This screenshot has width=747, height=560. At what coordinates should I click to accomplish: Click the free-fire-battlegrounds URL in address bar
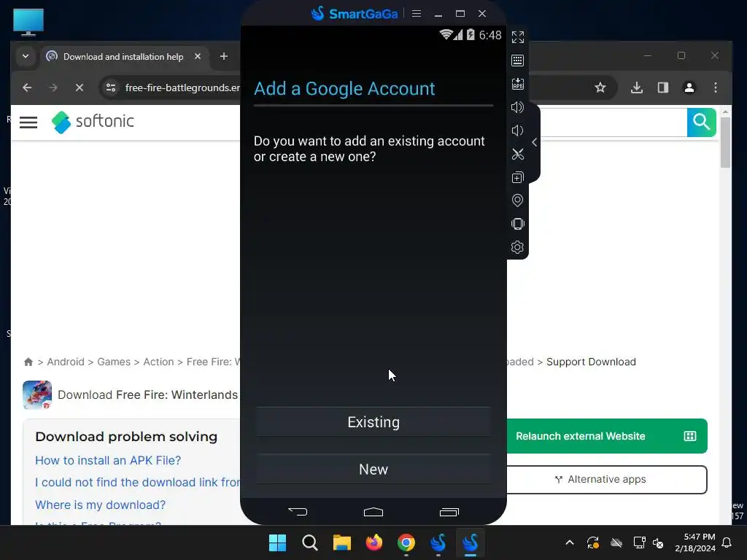[x=182, y=87]
